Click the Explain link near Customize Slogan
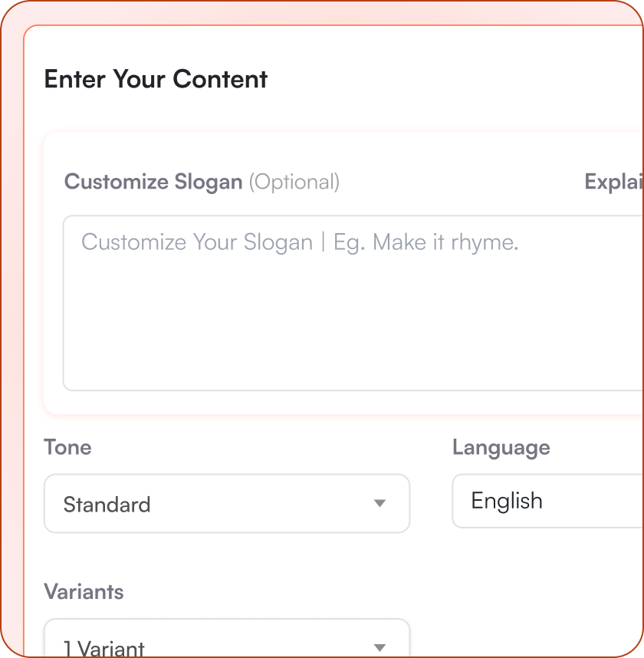644x658 pixels. point(613,182)
